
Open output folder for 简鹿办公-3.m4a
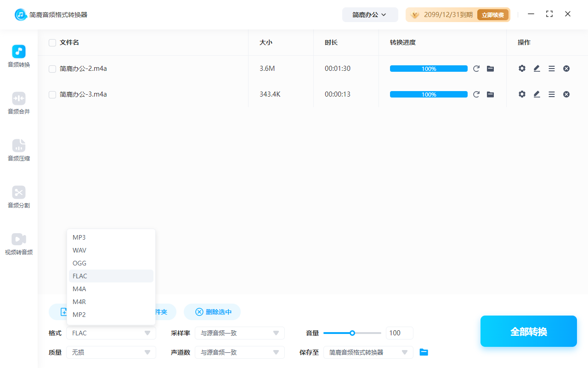click(490, 94)
